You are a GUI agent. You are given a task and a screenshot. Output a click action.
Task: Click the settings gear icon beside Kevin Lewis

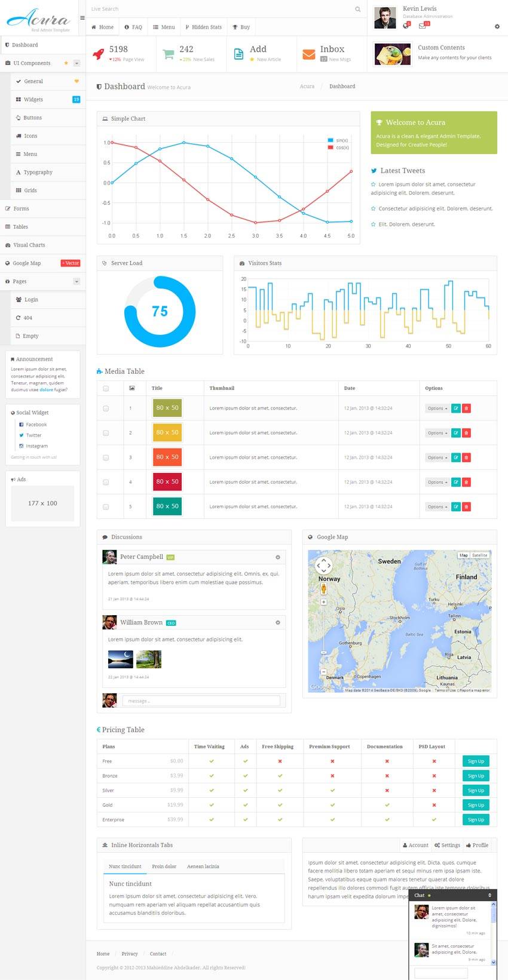[x=497, y=26]
